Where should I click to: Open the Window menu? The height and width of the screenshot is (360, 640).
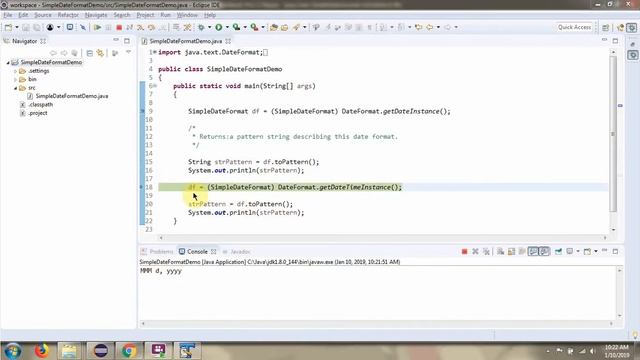(187, 15)
